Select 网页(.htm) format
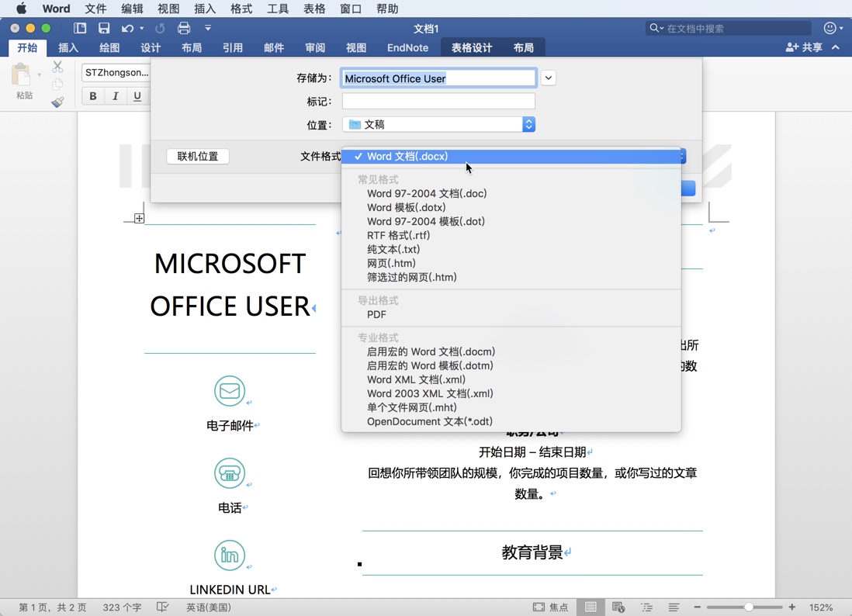The image size is (852, 616). [x=511, y=264]
